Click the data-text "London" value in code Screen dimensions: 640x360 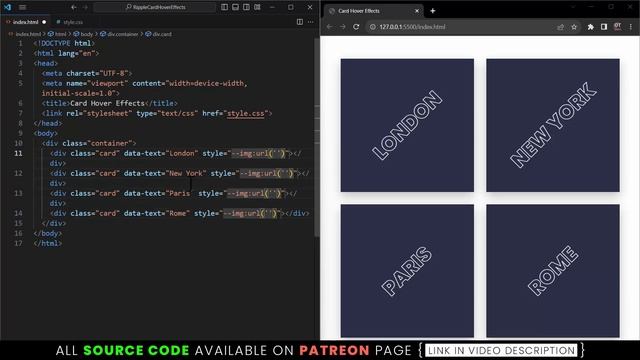point(182,153)
